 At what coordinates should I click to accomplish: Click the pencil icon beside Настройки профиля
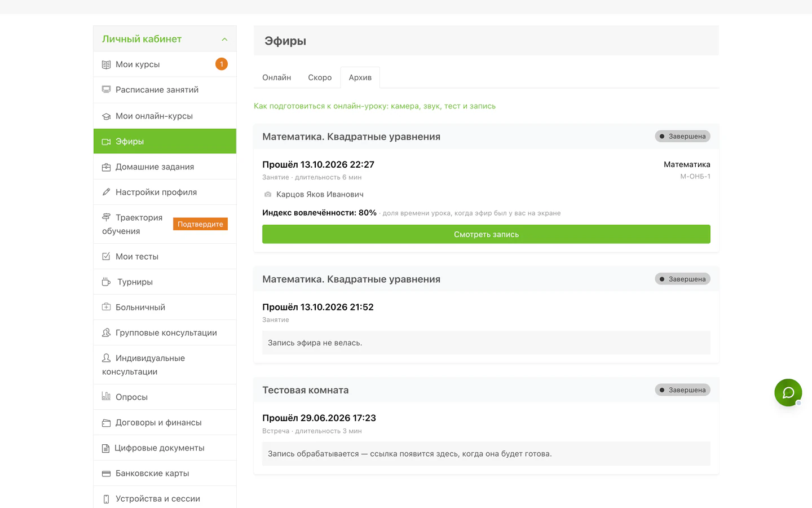pos(106,192)
